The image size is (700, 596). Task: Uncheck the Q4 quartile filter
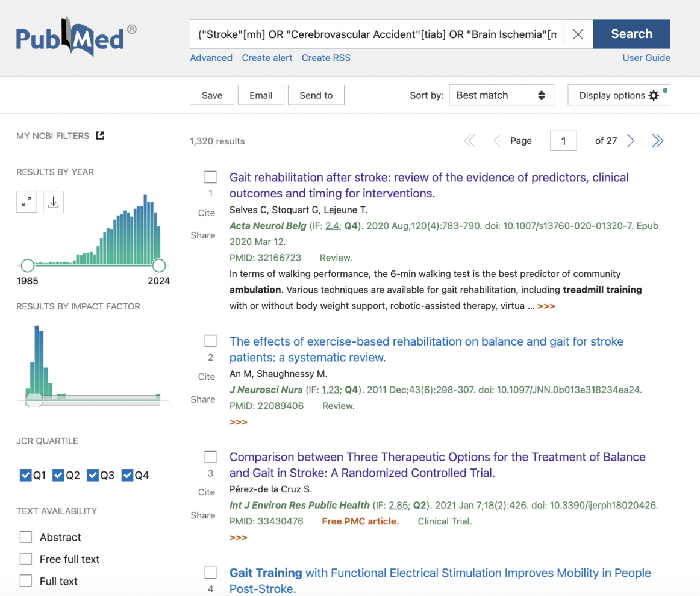point(127,476)
